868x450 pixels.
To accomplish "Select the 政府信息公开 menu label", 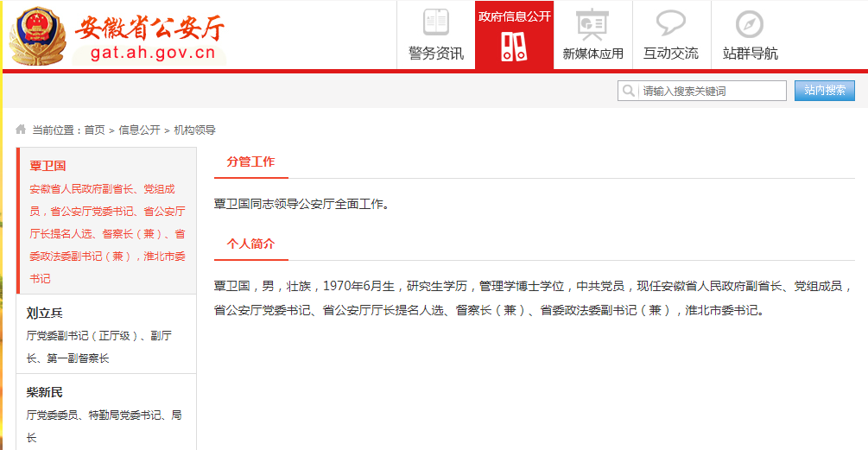I will [514, 16].
